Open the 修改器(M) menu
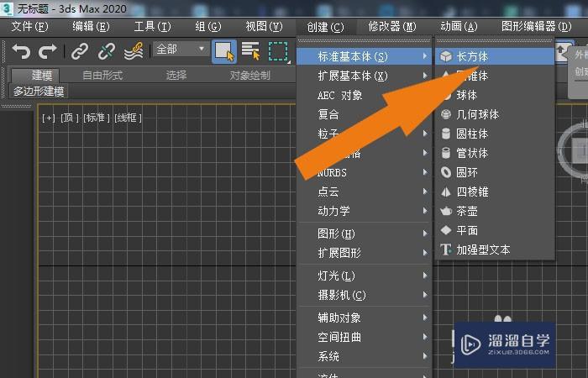 pyautogui.click(x=392, y=27)
